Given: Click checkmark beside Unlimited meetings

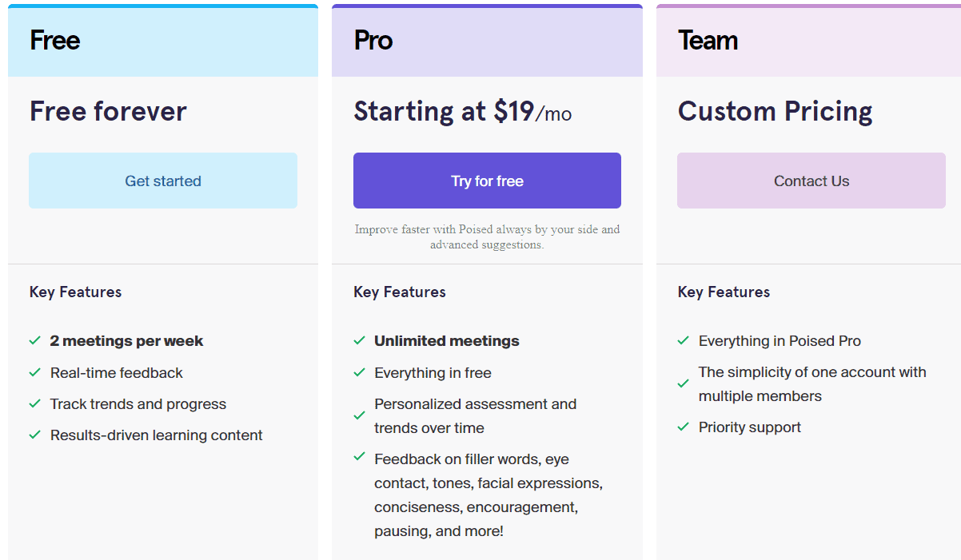Looking at the screenshot, I should coord(360,340).
